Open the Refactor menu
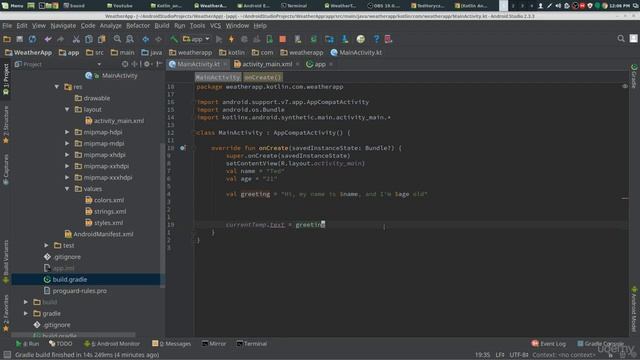Screen dimensions: 640x360 click(x=138, y=26)
